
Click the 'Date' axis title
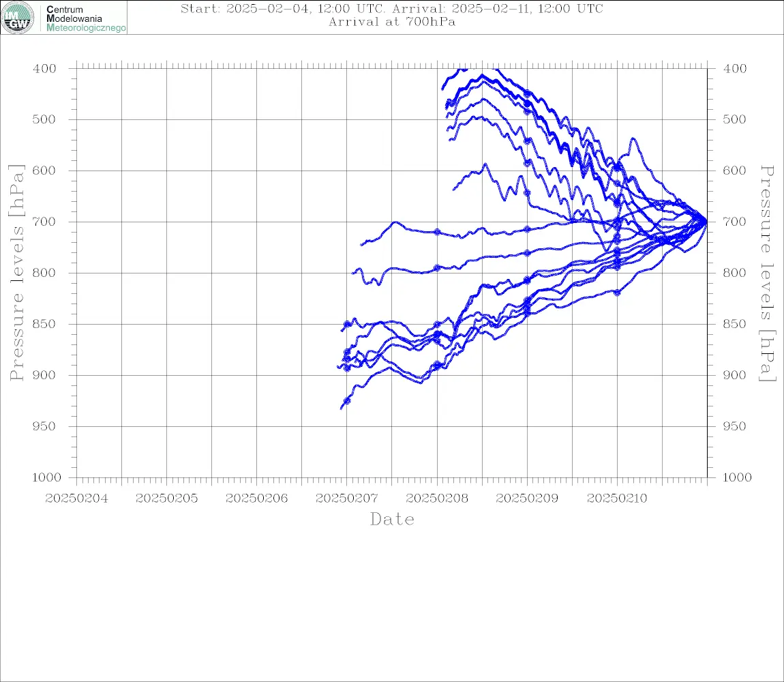(392, 520)
